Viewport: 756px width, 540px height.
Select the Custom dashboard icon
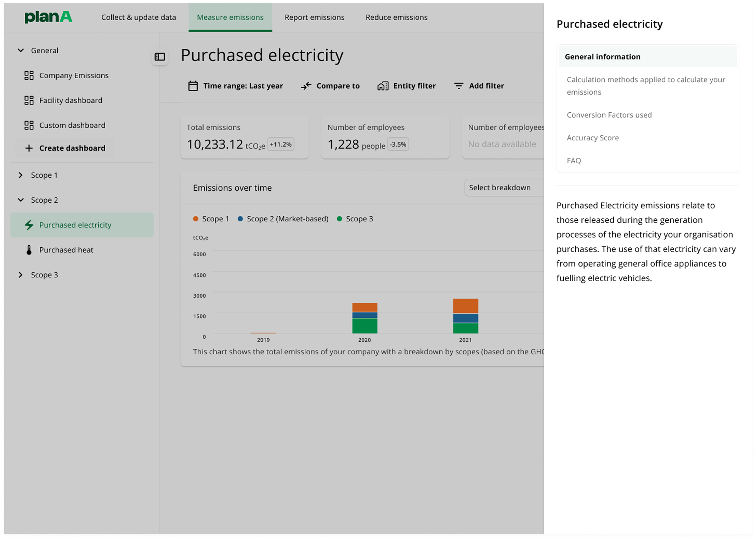pyautogui.click(x=29, y=125)
